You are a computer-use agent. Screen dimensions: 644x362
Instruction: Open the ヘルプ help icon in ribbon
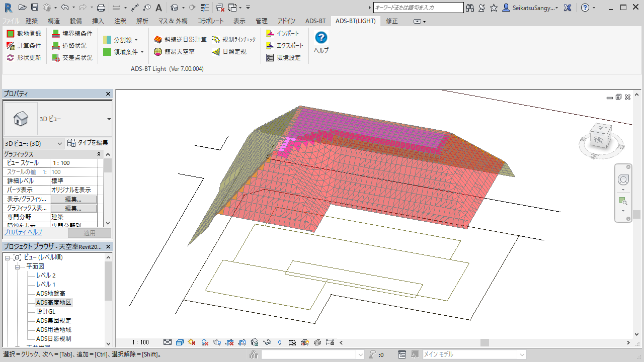pyautogui.click(x=321, y=38)
